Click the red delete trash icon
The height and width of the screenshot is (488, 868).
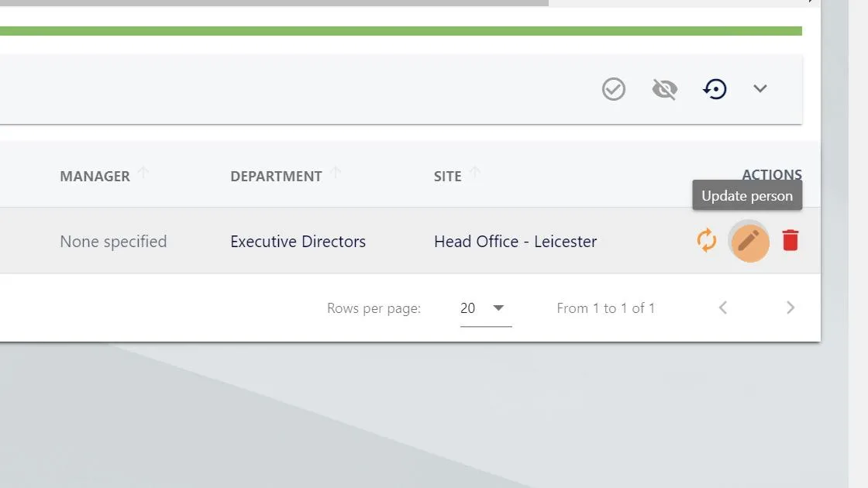[x=790, y=241]
